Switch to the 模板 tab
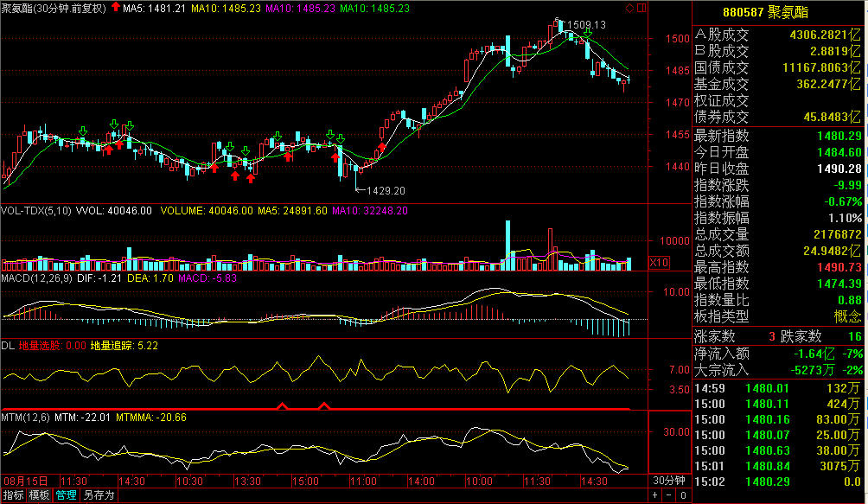Image resolution: width=868 pixels, height=504 pixels. 39,496
